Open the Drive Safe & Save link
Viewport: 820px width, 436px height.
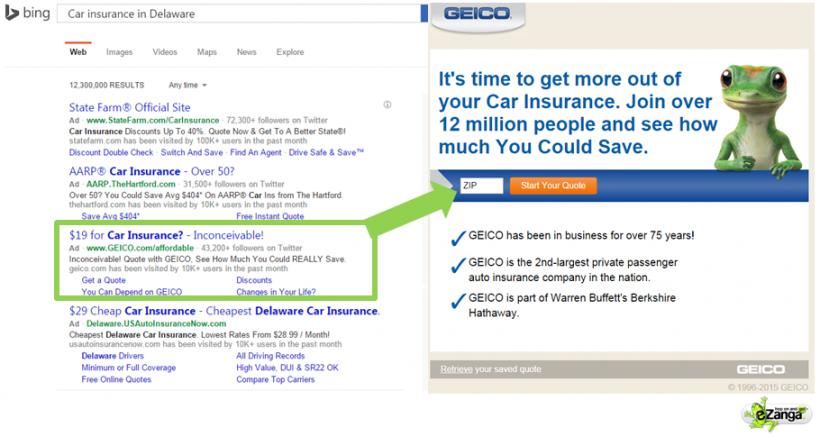click(x=326, y=153)
